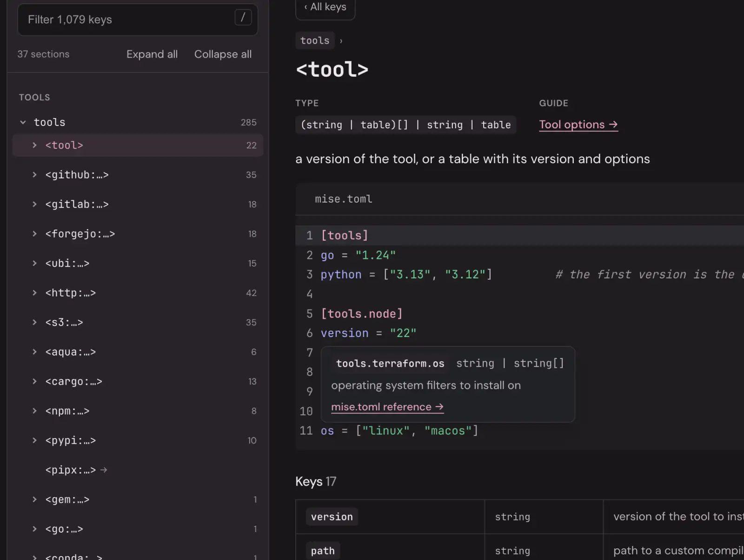Viewport: 744px width, 560px height.
Task: Go back via All keys button
Action: coord(325,7)
